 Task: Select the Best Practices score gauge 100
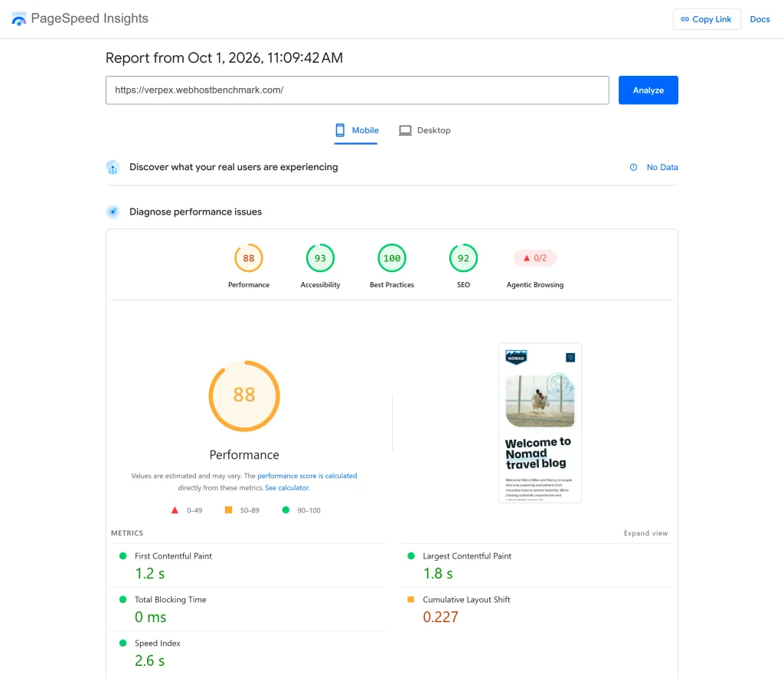pos(392,258)
